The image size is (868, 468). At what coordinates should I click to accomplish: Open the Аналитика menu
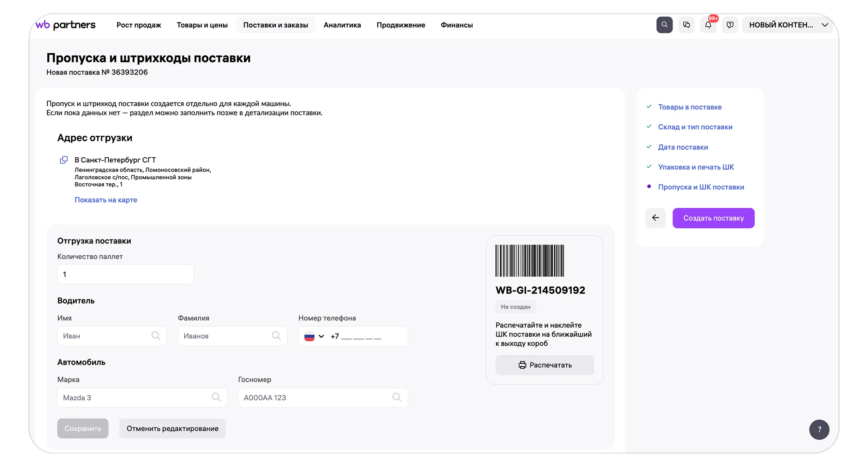342,25
